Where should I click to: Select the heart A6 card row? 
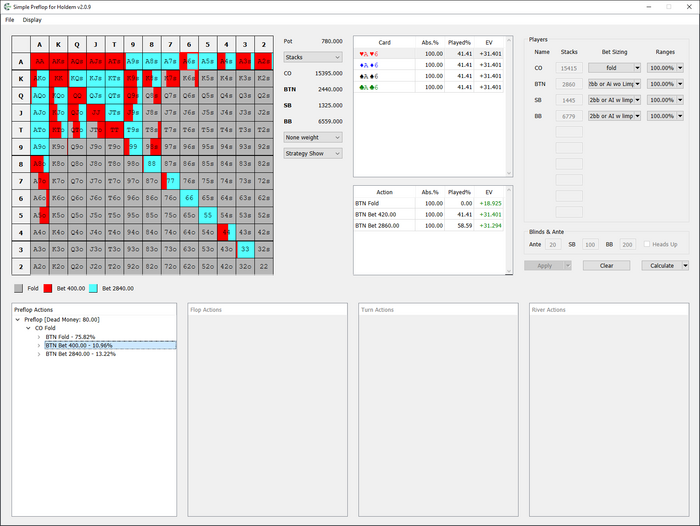tap(429, 54)
